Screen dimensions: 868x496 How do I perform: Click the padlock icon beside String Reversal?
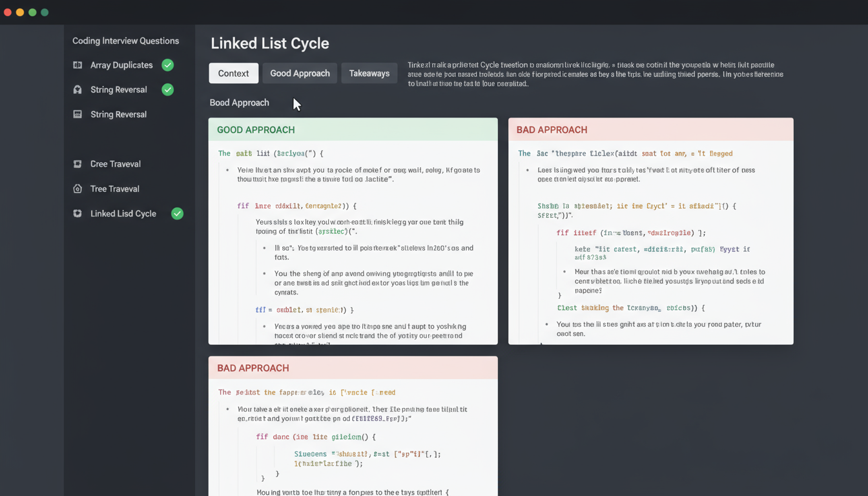tap(76, 90)
